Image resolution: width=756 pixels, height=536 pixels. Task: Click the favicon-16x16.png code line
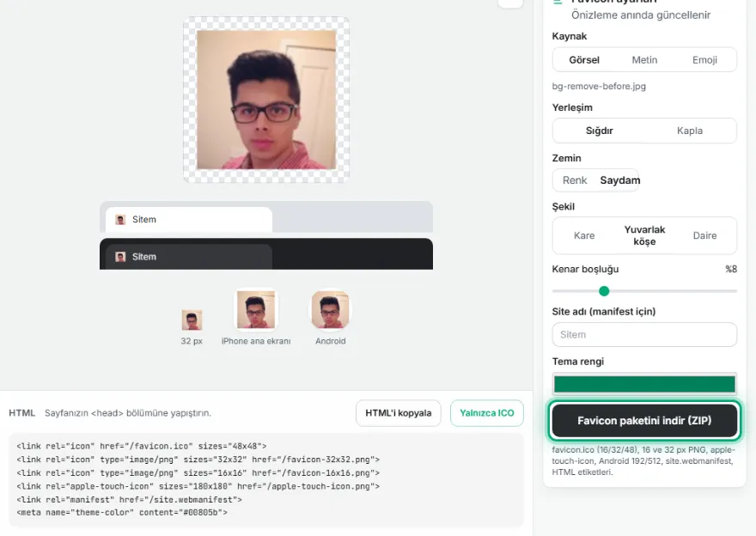click(198, 472)
